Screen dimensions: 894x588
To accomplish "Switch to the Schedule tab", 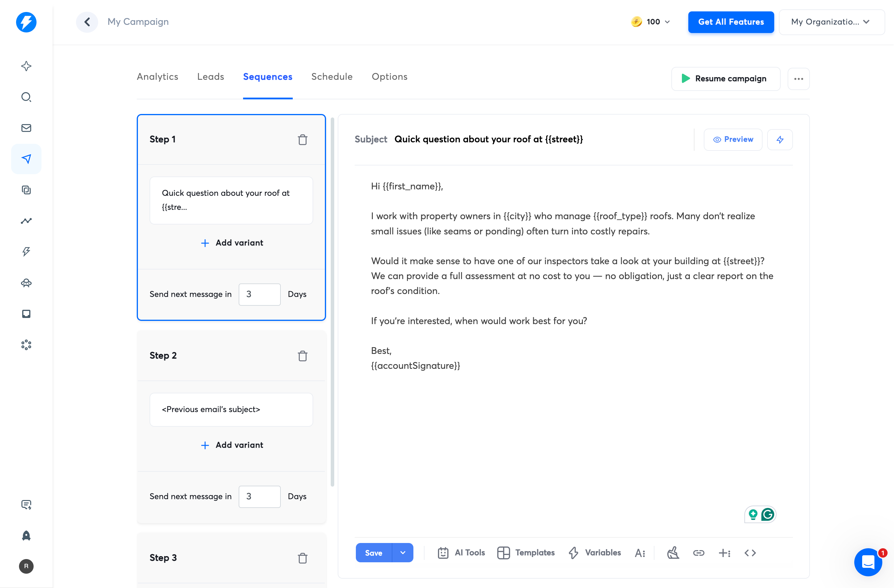I will 332,77.
